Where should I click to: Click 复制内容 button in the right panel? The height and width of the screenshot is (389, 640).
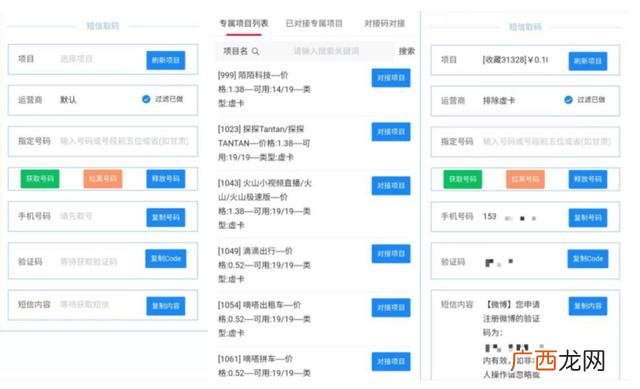tap(588, 306)
